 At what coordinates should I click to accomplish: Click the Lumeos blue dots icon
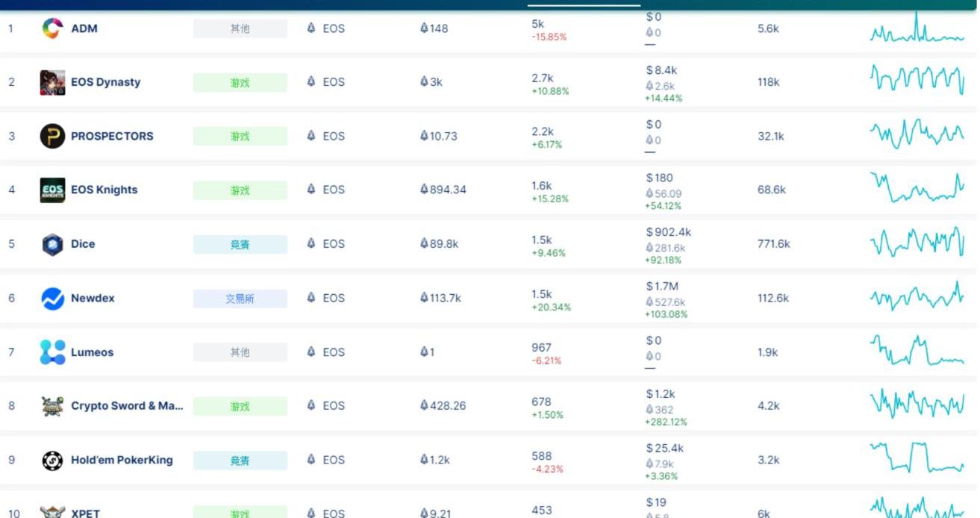coord(52,352)
